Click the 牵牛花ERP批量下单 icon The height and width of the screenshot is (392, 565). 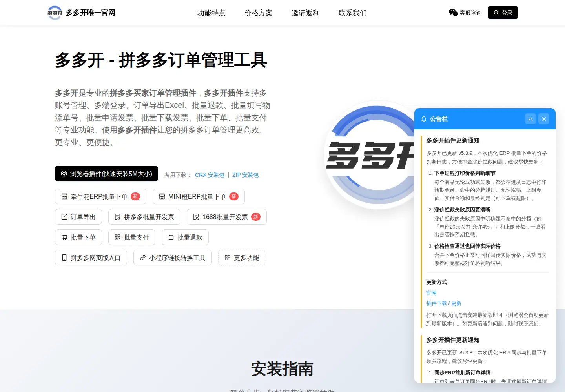pos(64,196)
